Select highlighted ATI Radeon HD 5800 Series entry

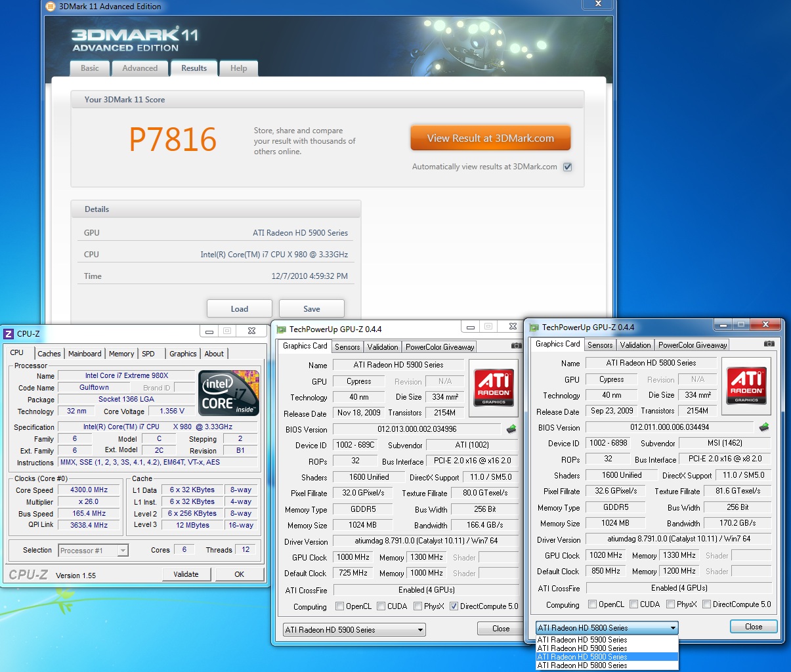coord(607,657)
